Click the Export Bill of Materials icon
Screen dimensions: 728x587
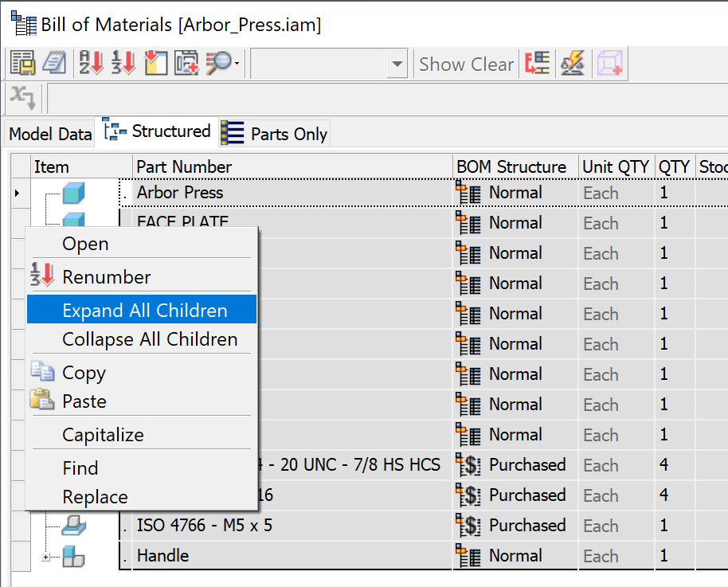(22, 62)
